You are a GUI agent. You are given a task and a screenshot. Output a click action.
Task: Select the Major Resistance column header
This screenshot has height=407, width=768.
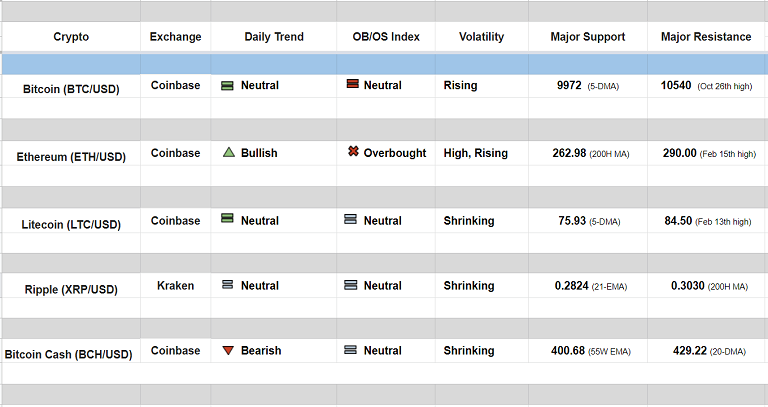pos(706,37)
